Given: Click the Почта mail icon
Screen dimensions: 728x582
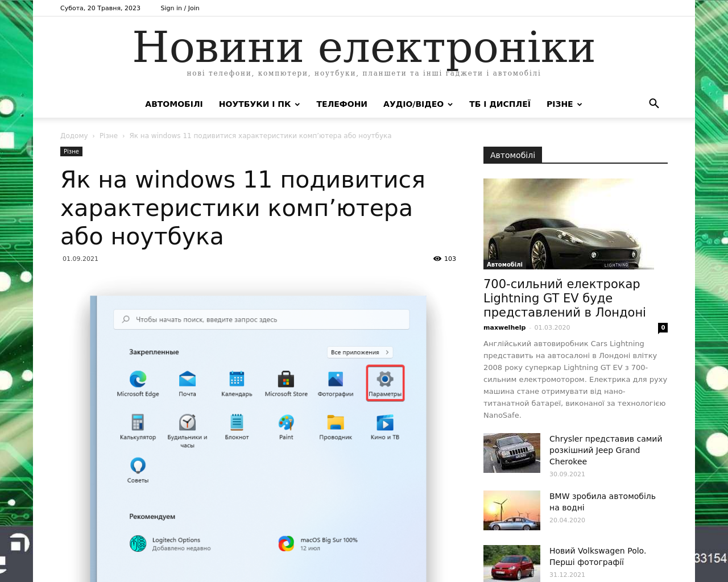Looking at the screenshot, I should pyautogui.click(x=187, y=379).
